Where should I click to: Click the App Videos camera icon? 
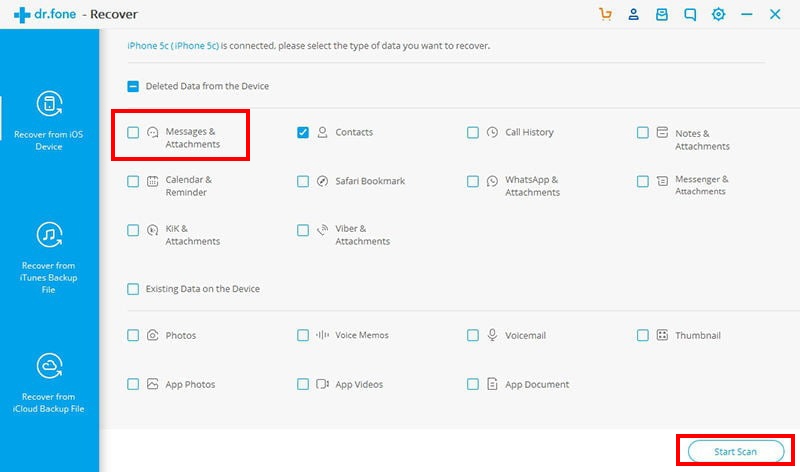point(322,384)
